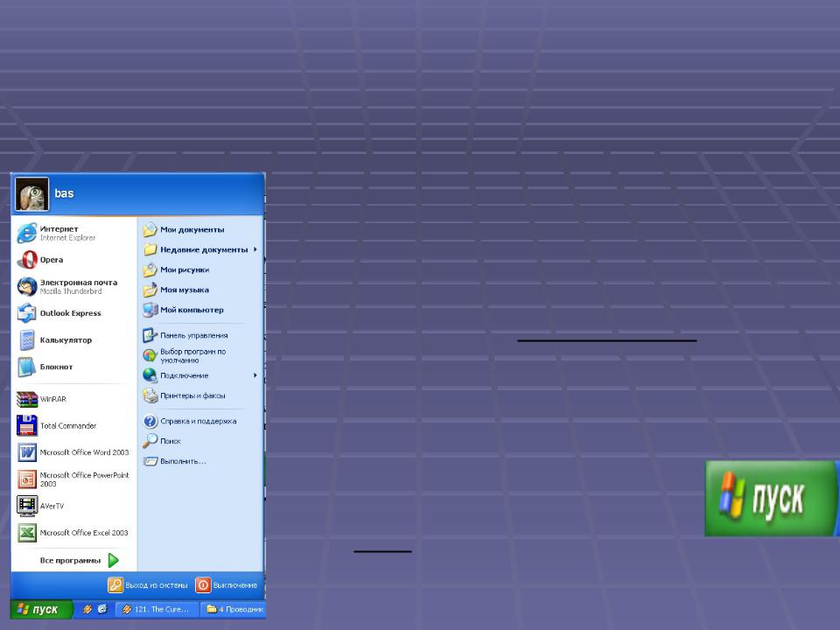
Task: Launch Total Commander floppy icon
Action: click(x=27, y=426)
